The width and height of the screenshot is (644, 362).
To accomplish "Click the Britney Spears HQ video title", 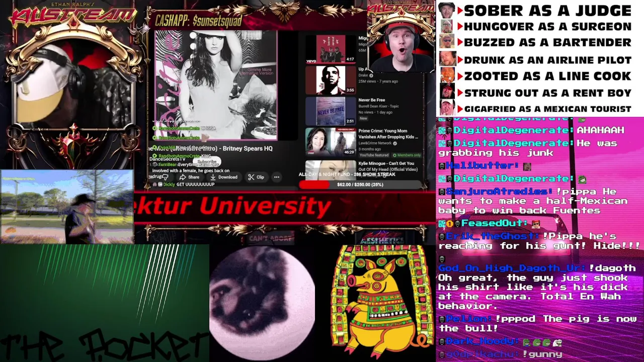I will click(x=210, y=148).
